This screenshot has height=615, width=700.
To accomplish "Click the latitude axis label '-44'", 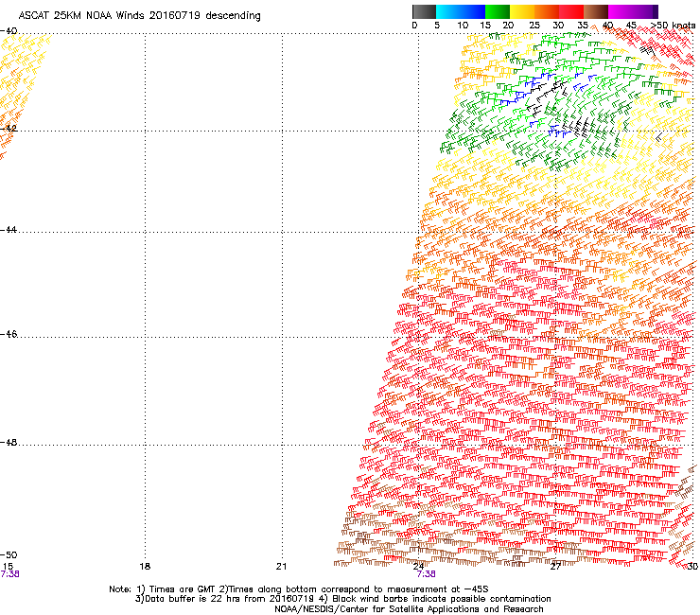I will coord(9,230).
